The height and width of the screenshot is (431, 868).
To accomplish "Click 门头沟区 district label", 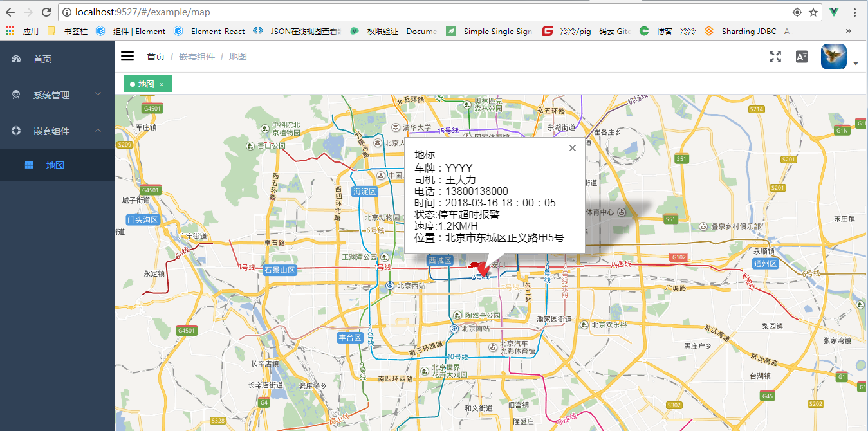I will [x=142, y=220].
